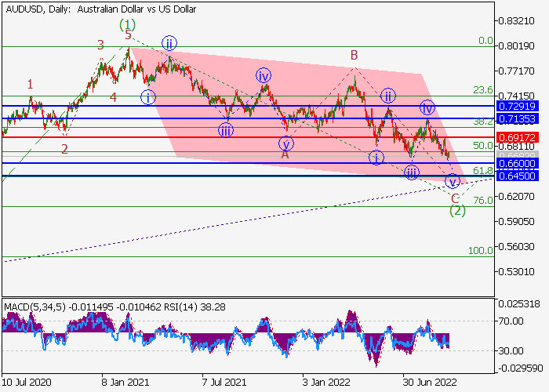Click red wave 1 label
549x392 pixels.
point(30,84)
